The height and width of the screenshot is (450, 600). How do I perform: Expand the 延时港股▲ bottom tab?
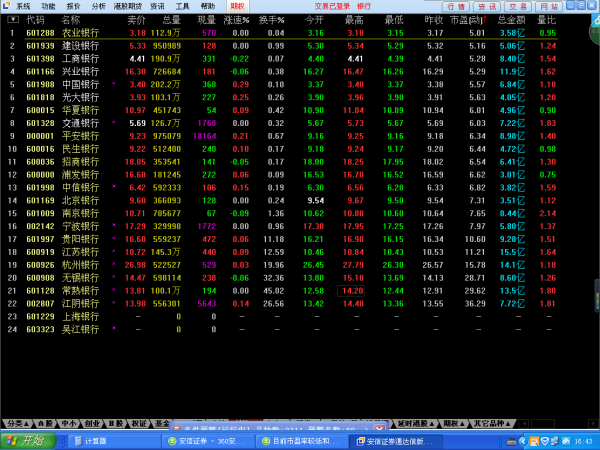[x=416, y=423]
